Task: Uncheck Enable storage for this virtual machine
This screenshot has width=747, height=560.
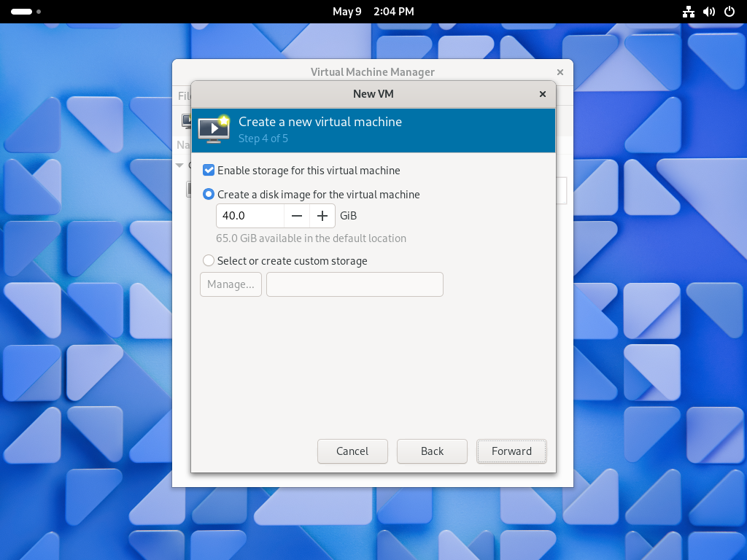Action: coord(209,171)
